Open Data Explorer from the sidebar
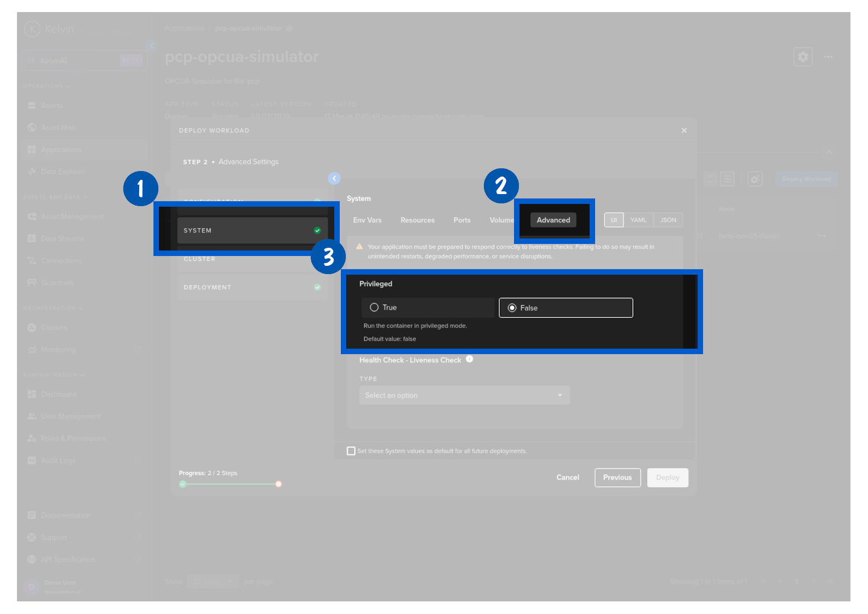 click(62, 172)
